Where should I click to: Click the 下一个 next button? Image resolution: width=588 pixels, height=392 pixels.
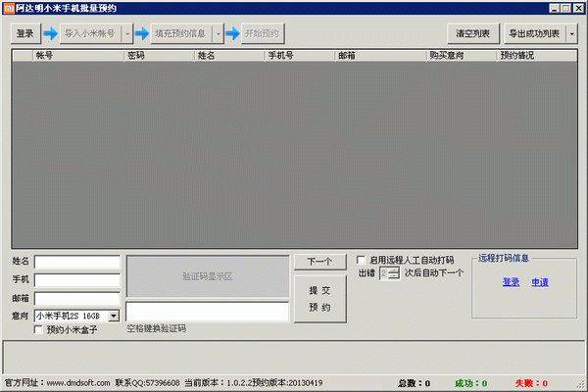point(319,262)
